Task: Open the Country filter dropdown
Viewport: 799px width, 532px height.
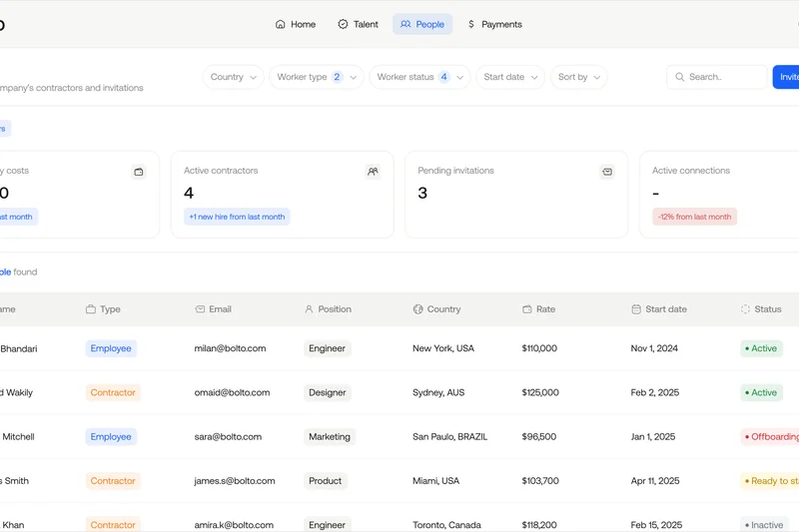Action: [x=234, y=77]
